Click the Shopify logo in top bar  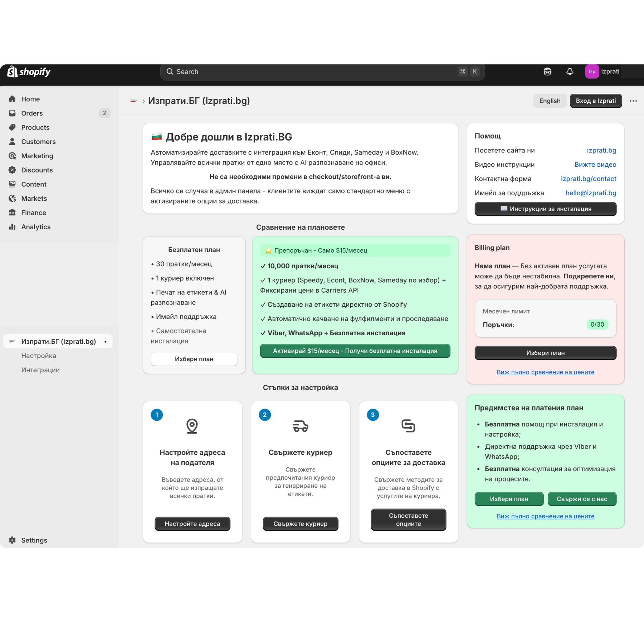coord(29,72)
